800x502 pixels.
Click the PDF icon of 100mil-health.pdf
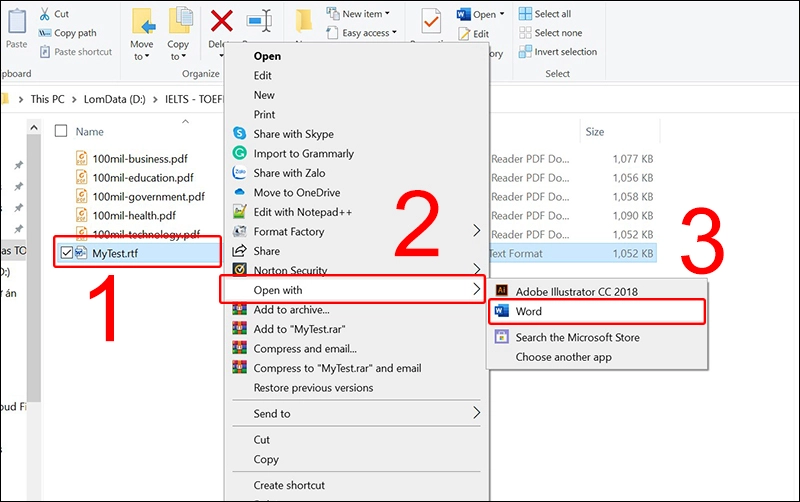(81, 215)
